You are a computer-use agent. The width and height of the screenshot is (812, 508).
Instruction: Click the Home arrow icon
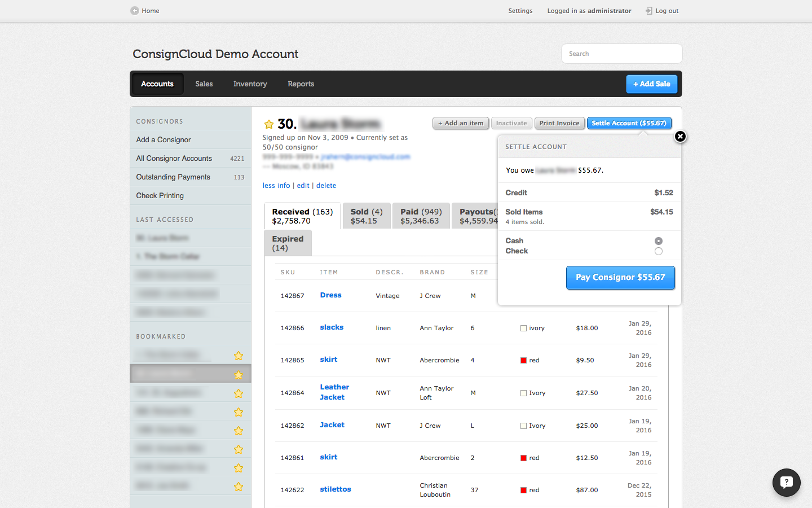[x=134, y=11]
